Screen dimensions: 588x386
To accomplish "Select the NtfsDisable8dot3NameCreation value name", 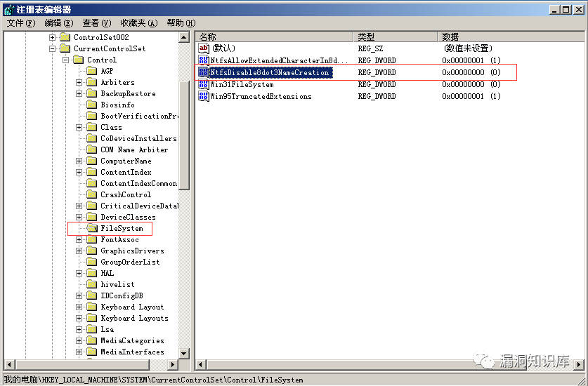I will (x=270, y=72).
